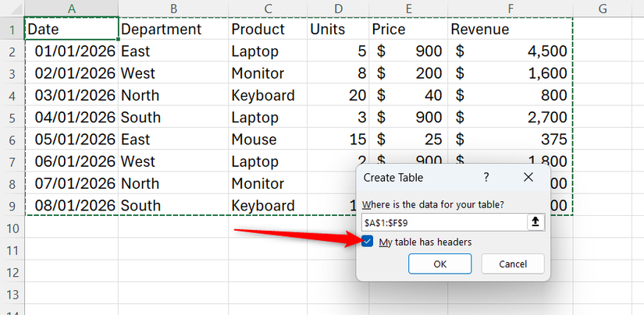Click the Help question mark in Create Table
The image size is (644, 315).
click(x=486, y=178)
